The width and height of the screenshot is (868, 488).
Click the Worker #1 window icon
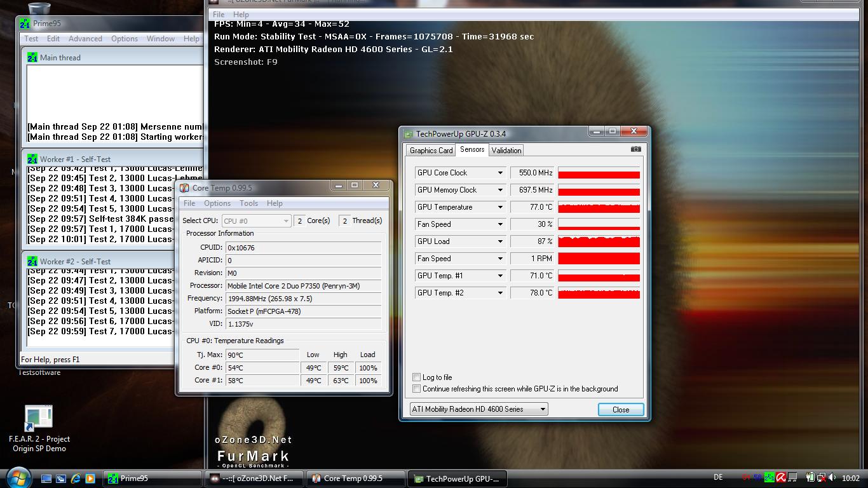pos(32,159)
